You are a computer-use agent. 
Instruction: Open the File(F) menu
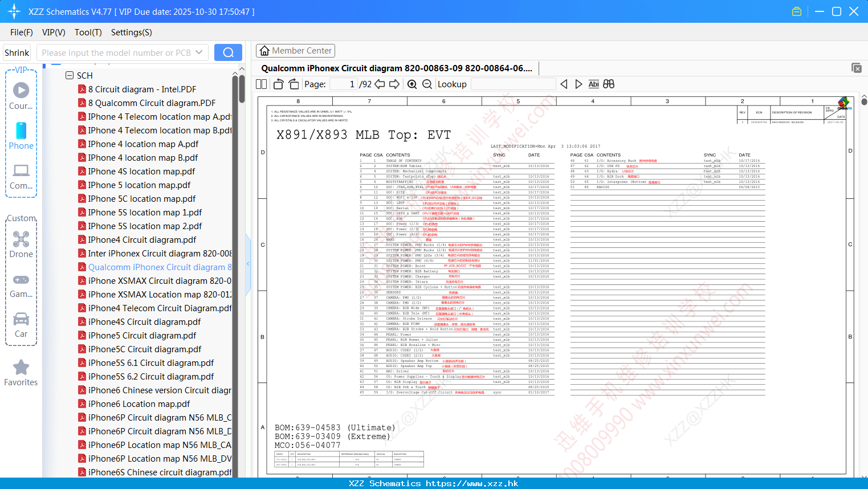(x=22, y=32)
